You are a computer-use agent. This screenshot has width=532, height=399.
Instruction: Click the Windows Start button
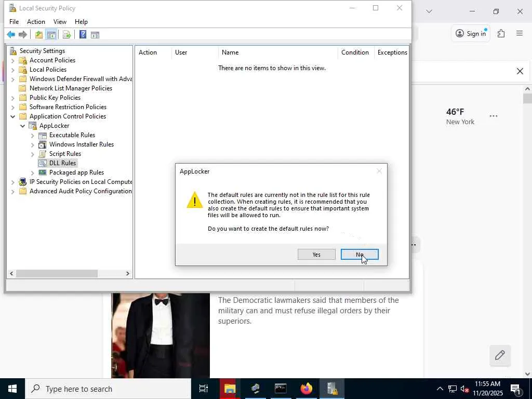coord(12,389)
